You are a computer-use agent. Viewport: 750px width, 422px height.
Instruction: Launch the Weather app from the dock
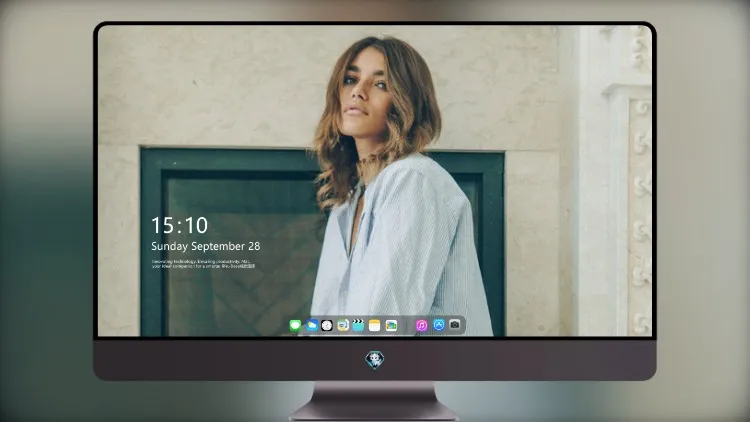pos(311,326)
